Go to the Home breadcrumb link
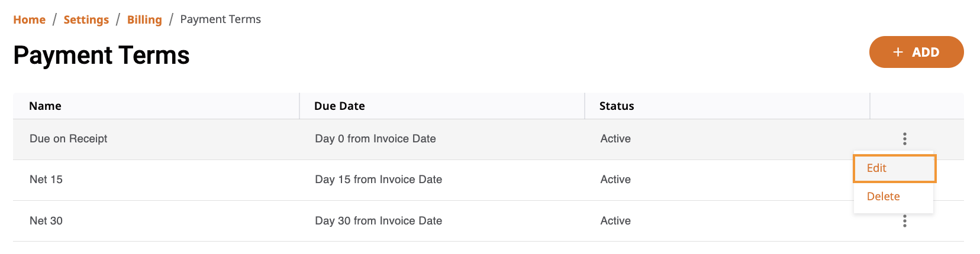 (30, 19)
